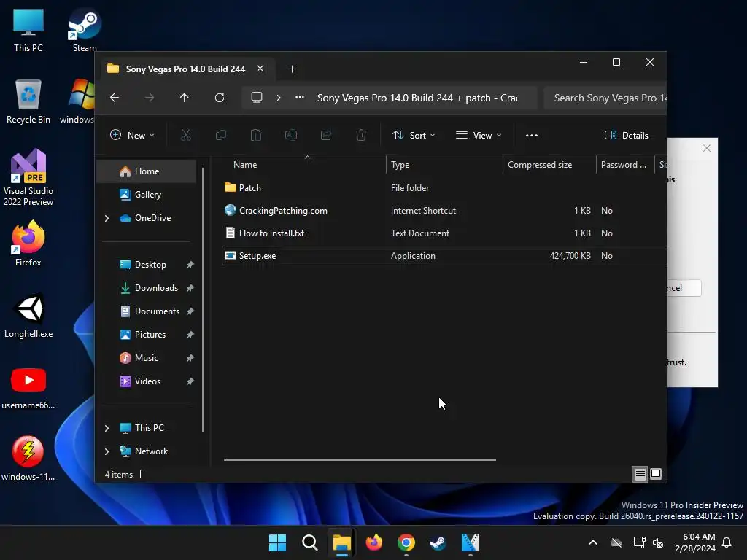Click the Share icon in toolbar
The image size is (747, 560).
[x=326, y=135]
